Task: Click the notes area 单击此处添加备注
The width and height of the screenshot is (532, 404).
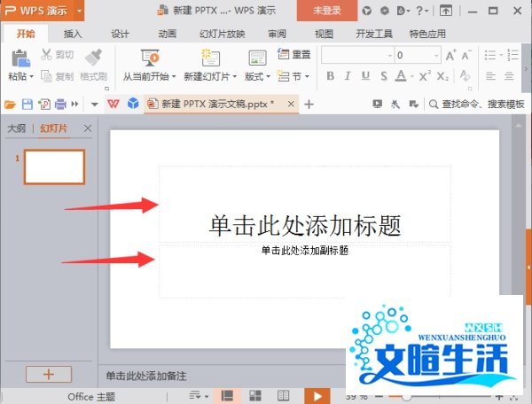Action: coord(146,376)
